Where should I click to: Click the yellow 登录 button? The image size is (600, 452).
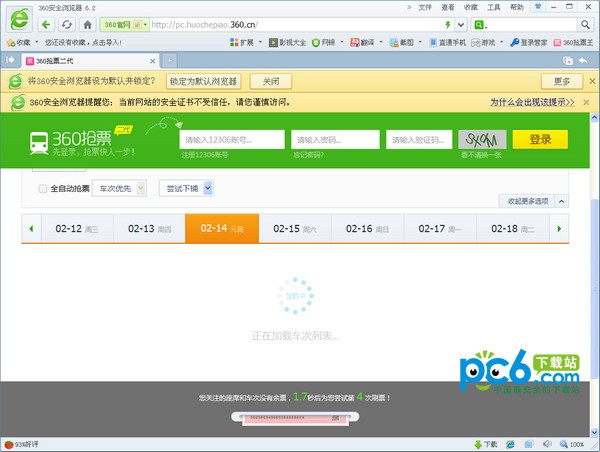pos(540,139)
